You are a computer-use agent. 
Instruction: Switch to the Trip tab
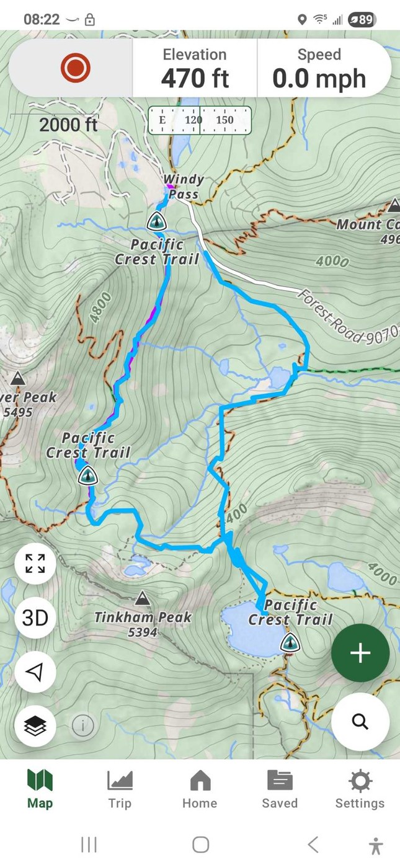coord(120,789)
